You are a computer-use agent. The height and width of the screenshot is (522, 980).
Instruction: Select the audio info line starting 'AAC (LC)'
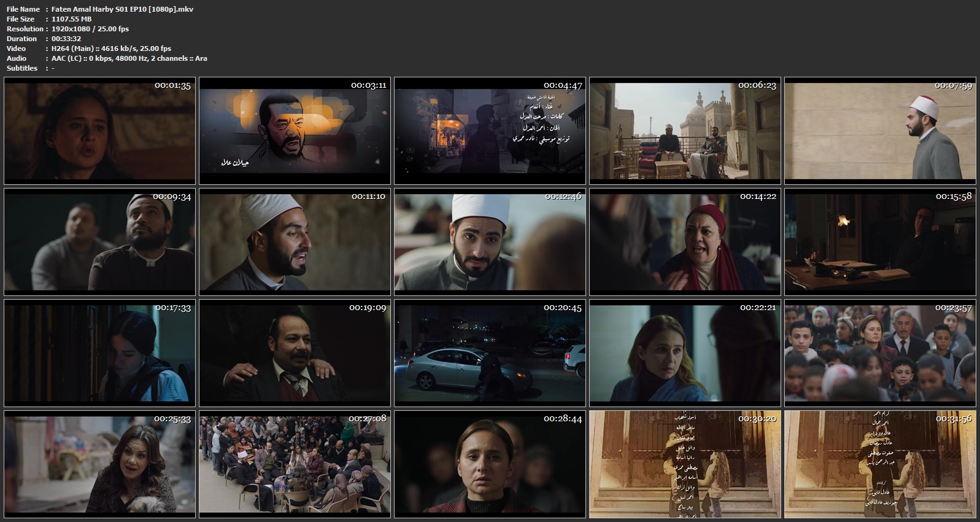129,58
